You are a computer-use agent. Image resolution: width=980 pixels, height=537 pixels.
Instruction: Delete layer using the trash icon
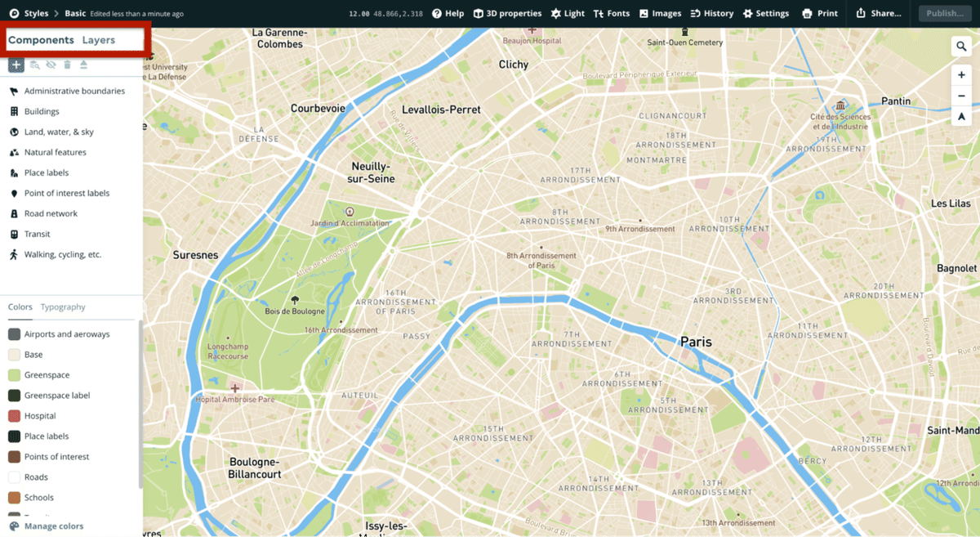pyautogui.click(x=67, y=64)
